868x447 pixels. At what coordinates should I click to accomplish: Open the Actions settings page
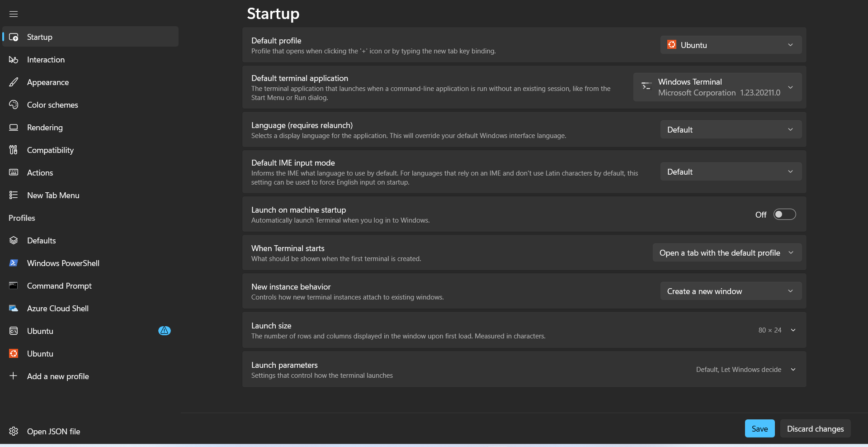pos(90,172)
